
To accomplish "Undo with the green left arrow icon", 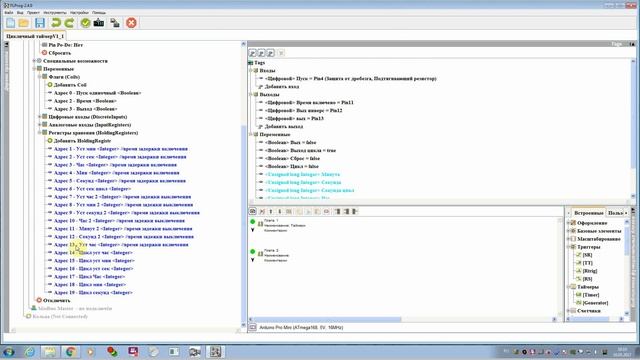I will pos(56,23).
